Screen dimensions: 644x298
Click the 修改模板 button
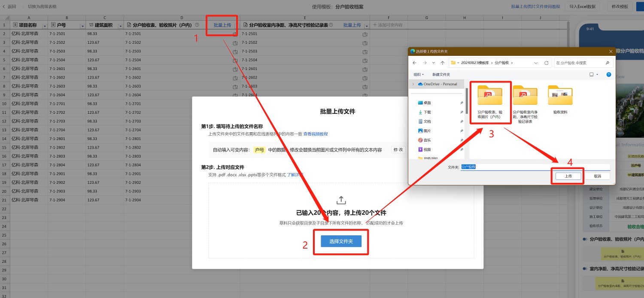[x=619, y=6]
